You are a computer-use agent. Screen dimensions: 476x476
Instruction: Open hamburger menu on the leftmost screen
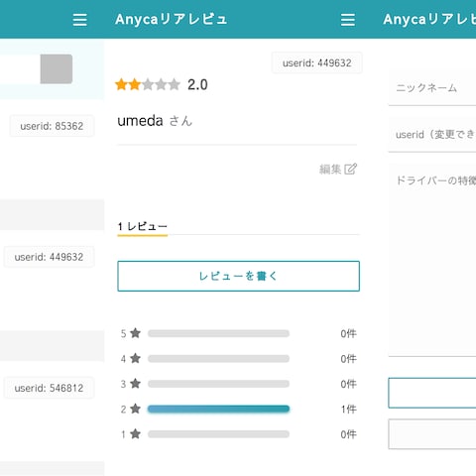(79, 20)
